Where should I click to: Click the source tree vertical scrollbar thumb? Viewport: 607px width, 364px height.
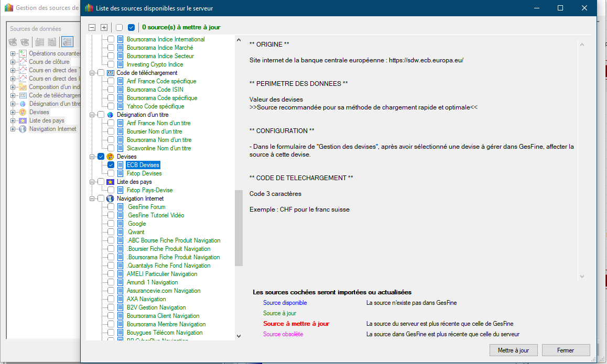click(x=239, y=228)
